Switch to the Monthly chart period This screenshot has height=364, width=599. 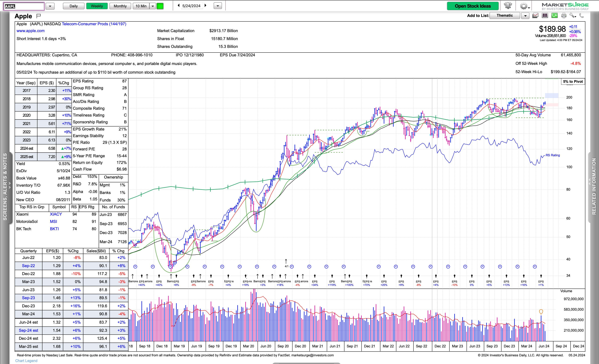[x=120, y=6]
